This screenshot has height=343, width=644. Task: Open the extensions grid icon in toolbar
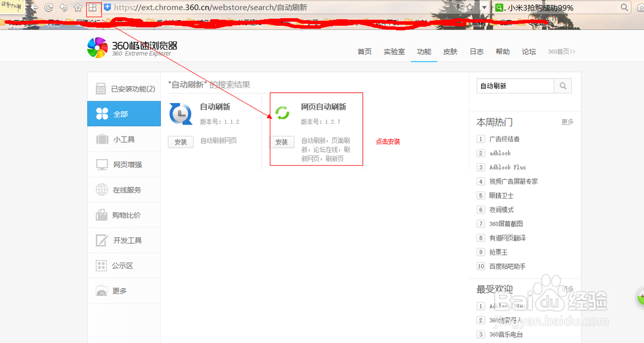coord(93,8)
